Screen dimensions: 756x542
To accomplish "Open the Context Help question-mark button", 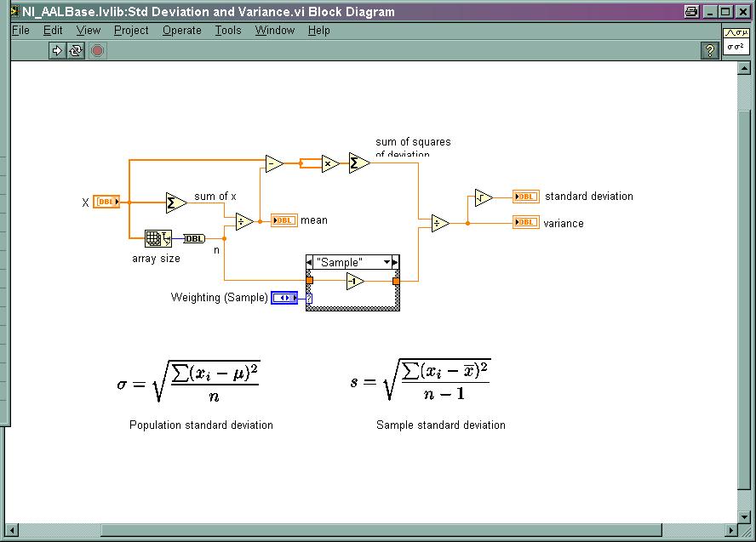I will coord(709,50).
